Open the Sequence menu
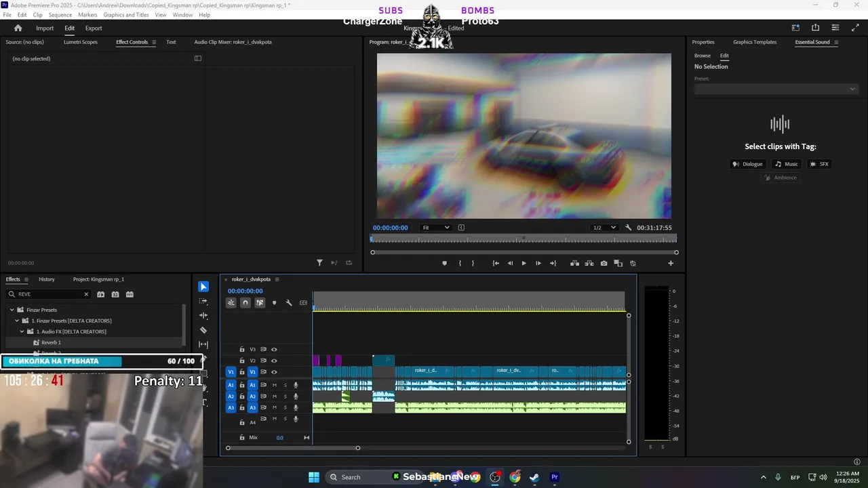 click(x=60, y=15)
